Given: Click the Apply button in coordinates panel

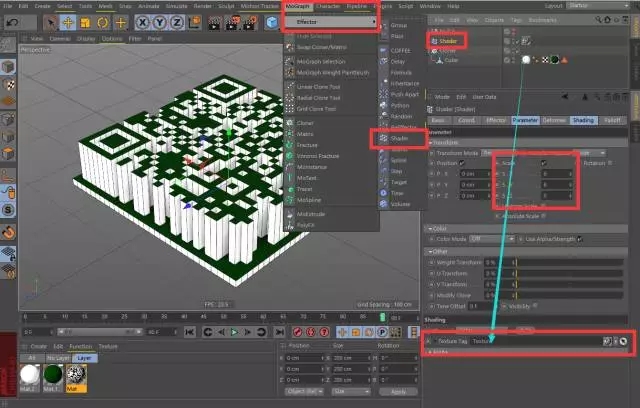Looking at the screenshot, I should click(x=397, y=392).
